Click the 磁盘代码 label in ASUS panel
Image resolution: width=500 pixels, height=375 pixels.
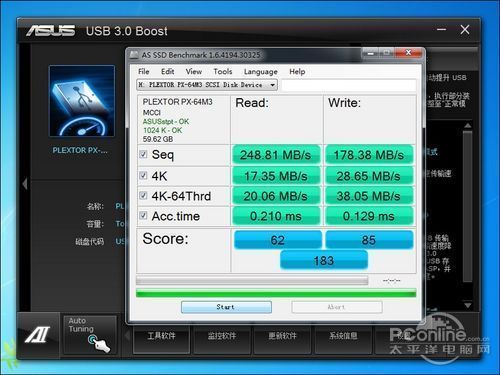coord(89,241)
